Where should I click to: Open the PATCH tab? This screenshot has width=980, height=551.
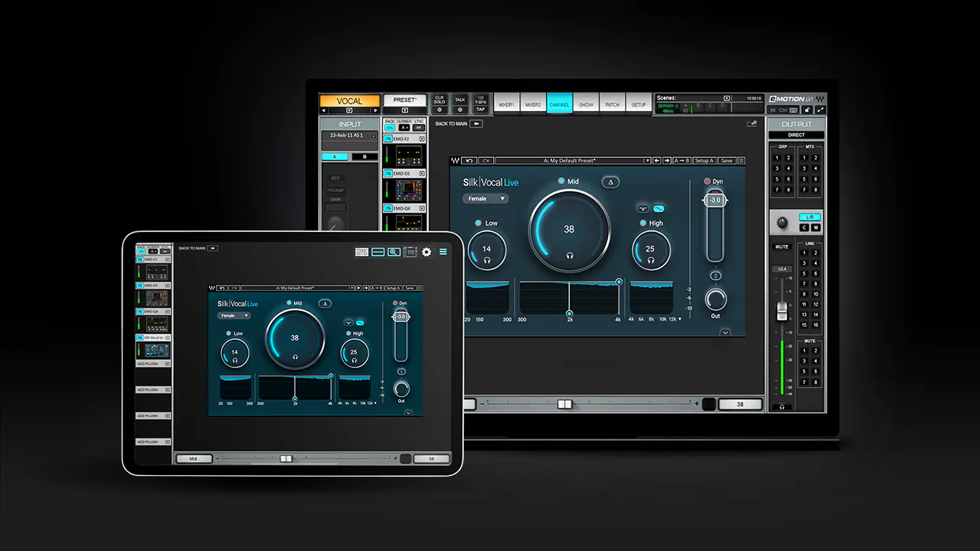[x=612, y=105]
